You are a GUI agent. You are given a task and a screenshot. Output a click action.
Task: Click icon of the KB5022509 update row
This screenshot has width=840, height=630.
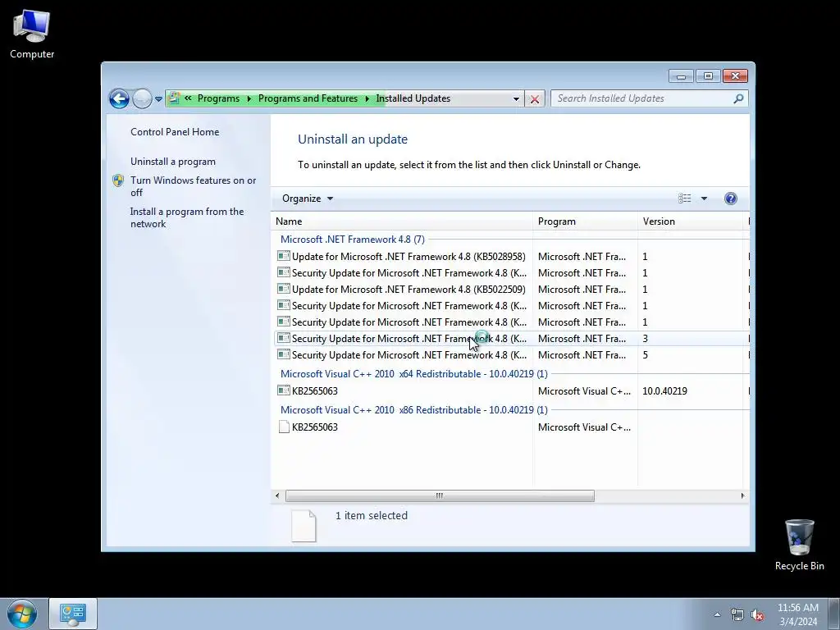283,289
